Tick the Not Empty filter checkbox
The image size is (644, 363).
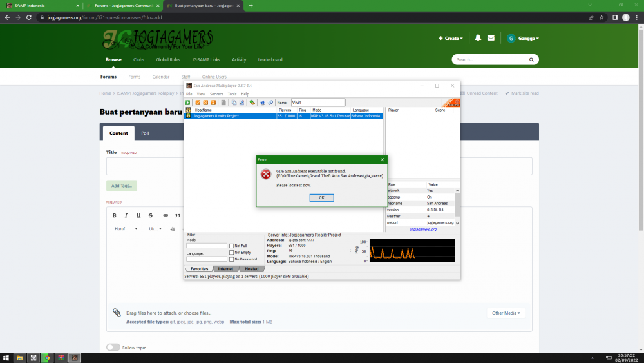tap(232, 252)
